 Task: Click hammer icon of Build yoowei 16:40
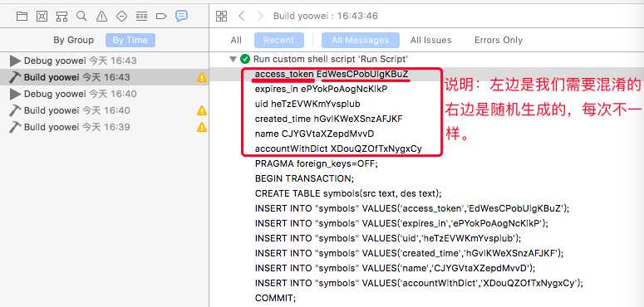coord(15,110)
